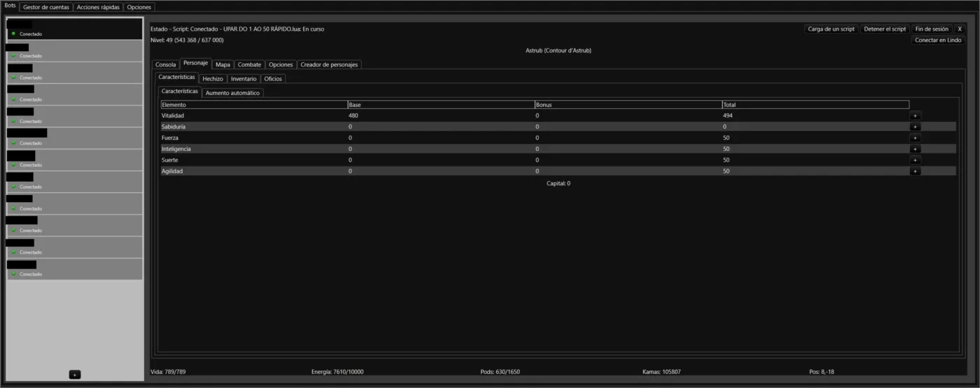Image resolution: width=980 pixels, height=388 pixels.
Task: Select the Inteligencia row label
Action: coord(176,149)
